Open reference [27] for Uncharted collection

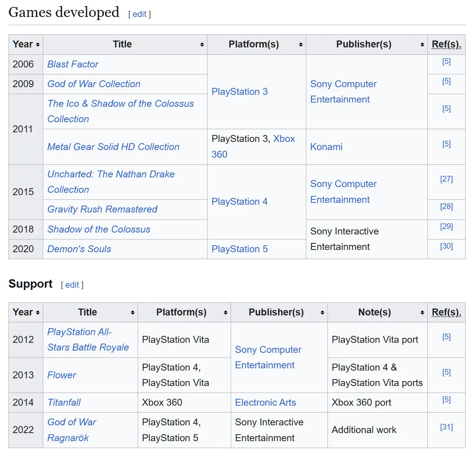coord(446,179)
